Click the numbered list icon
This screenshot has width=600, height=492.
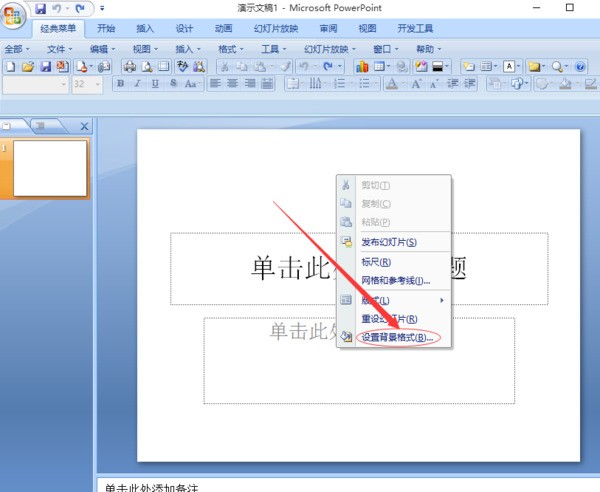pyautogui.click(x=340, y=83)
